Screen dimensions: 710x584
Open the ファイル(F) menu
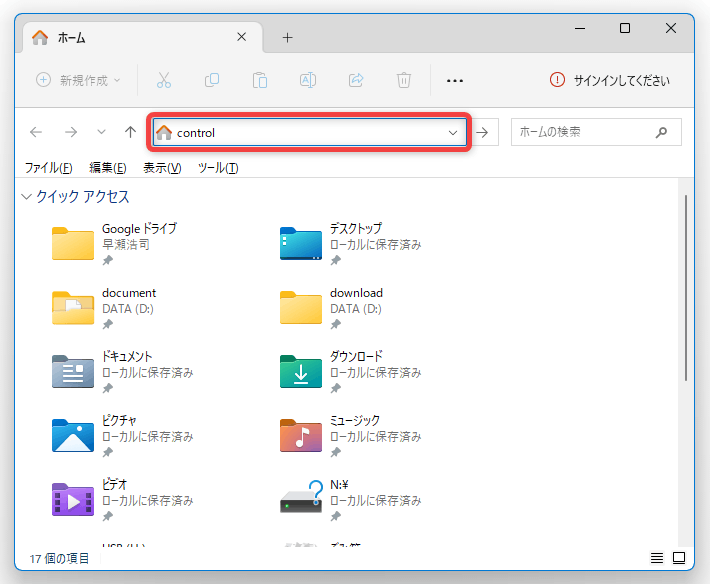coord(48,168)
